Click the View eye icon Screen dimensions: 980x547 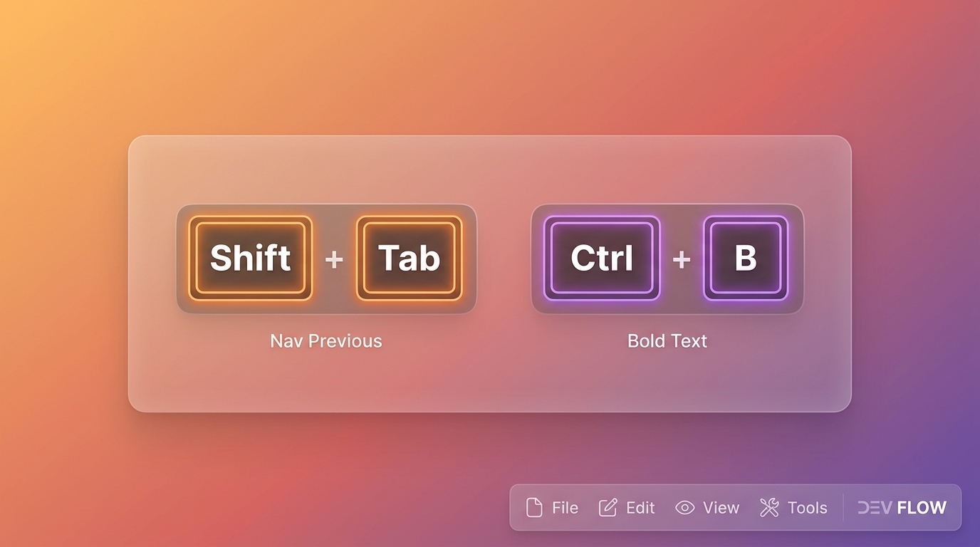[x=684, y=508]
